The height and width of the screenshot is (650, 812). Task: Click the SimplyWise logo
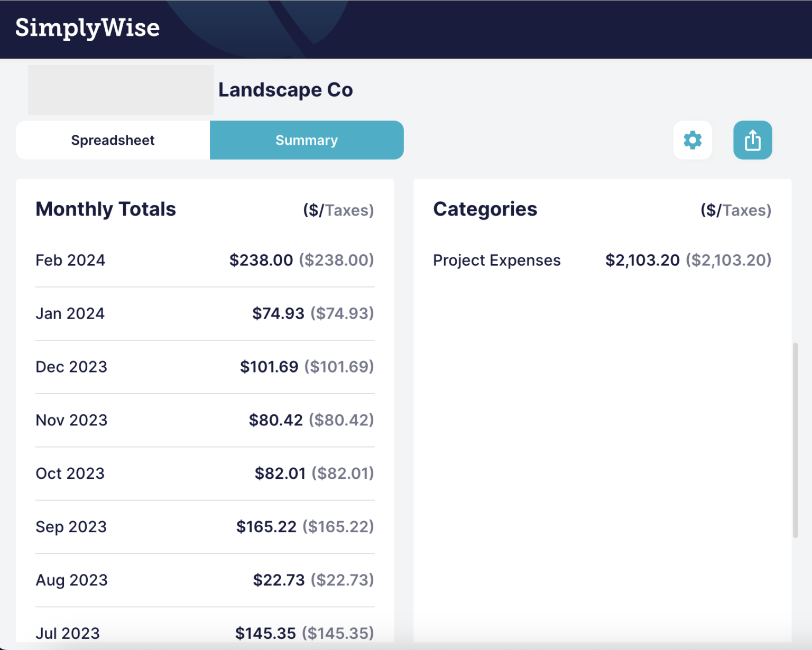point(88,28)
